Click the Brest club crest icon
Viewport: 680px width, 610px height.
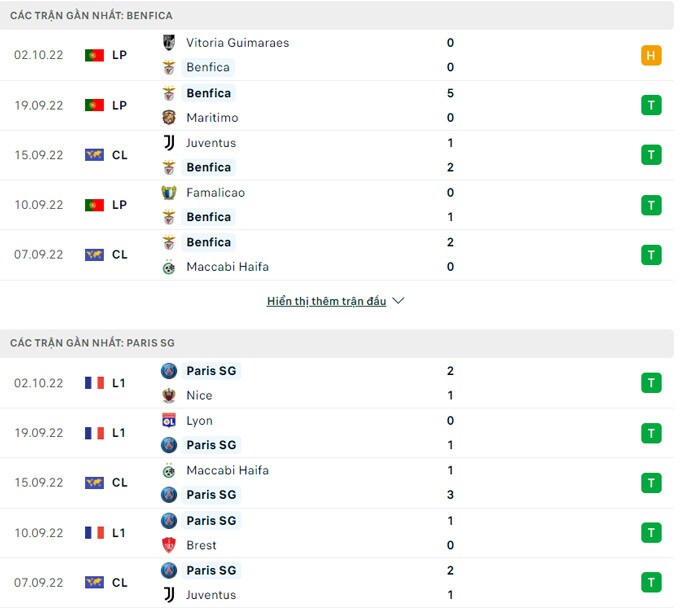pos(169,546)
